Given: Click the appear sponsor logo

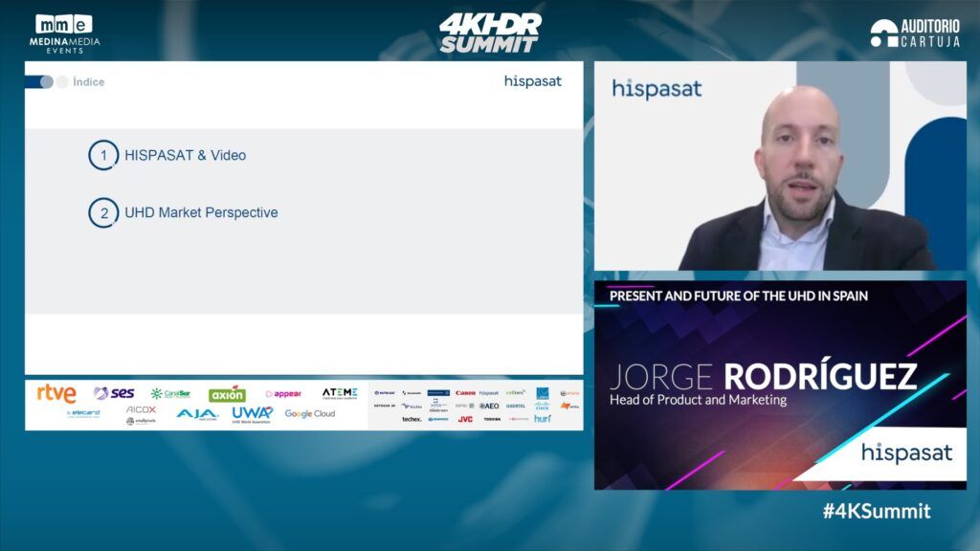Looking at the screenshot, I should pos(283,393).
